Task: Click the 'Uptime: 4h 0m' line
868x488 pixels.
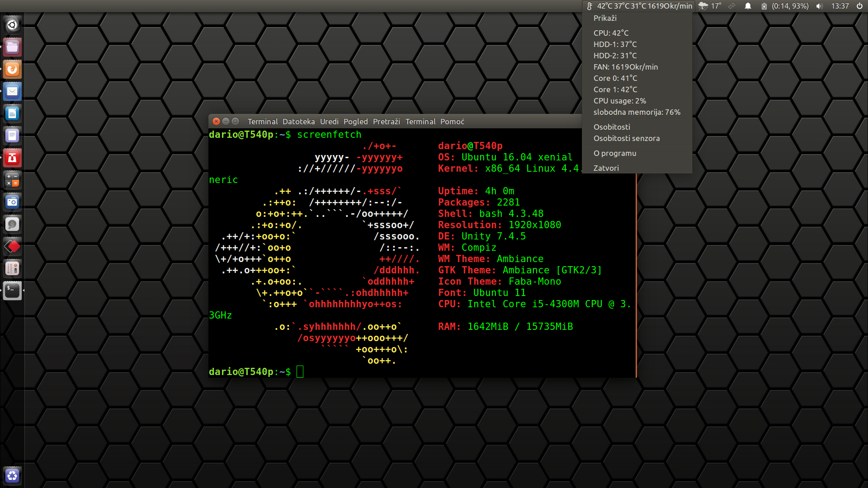Action: [x=476, y=191]
